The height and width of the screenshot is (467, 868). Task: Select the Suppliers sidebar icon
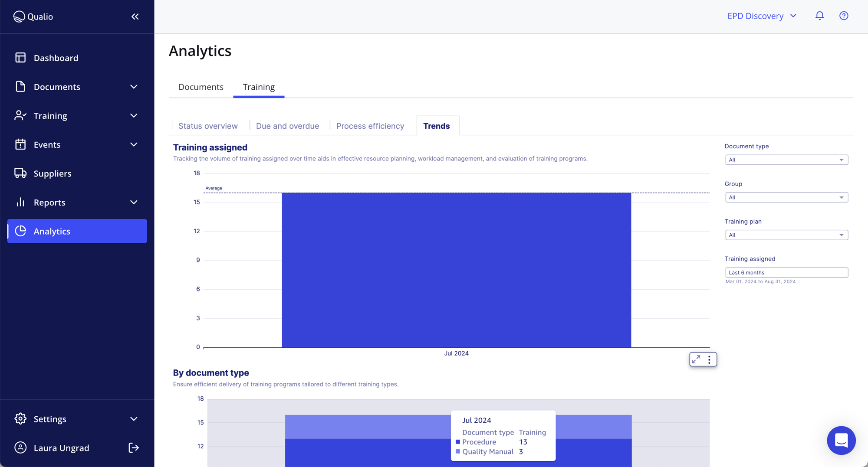tap(20, 173)
